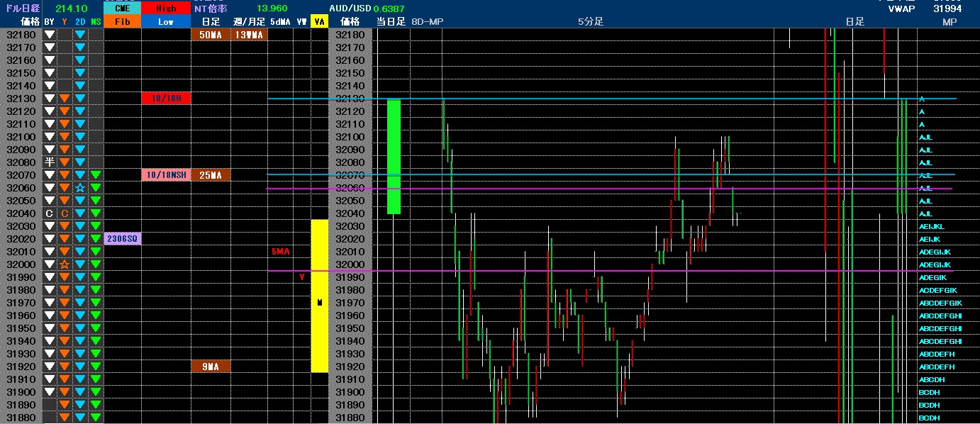Click the red High legend cell
The width and height of the screenshot is (980, 424).
click(x=166, y=9)
